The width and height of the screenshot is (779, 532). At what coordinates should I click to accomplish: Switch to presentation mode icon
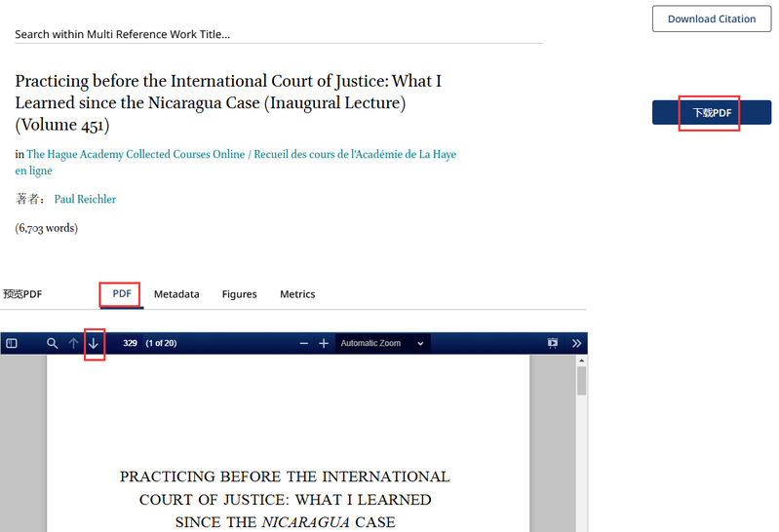coord(553,344)
